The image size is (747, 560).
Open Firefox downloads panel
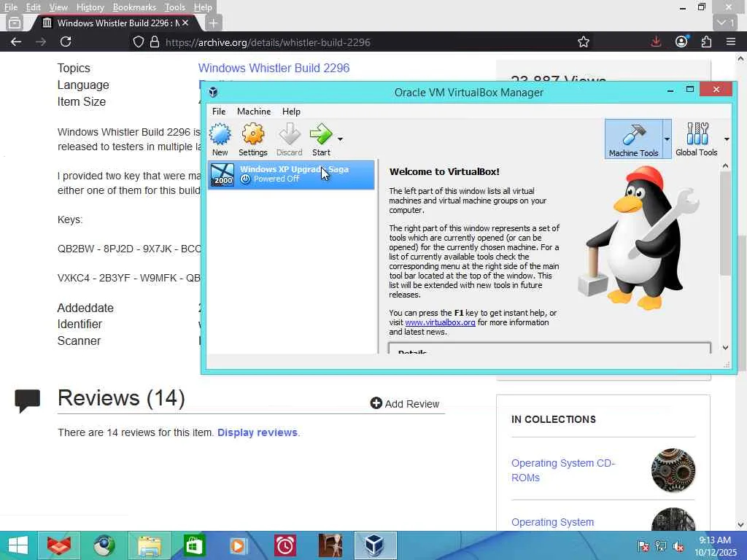click(656, 42)
